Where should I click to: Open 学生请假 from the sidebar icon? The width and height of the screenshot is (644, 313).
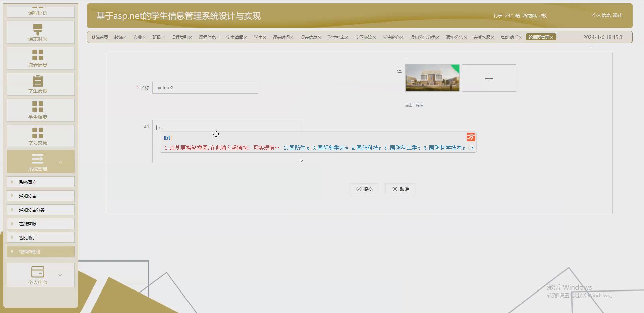(x=37, y=82)
